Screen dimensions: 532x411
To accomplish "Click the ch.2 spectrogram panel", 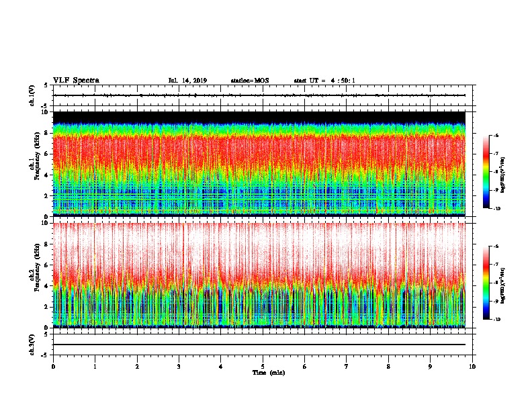I will tap(259, 275).
